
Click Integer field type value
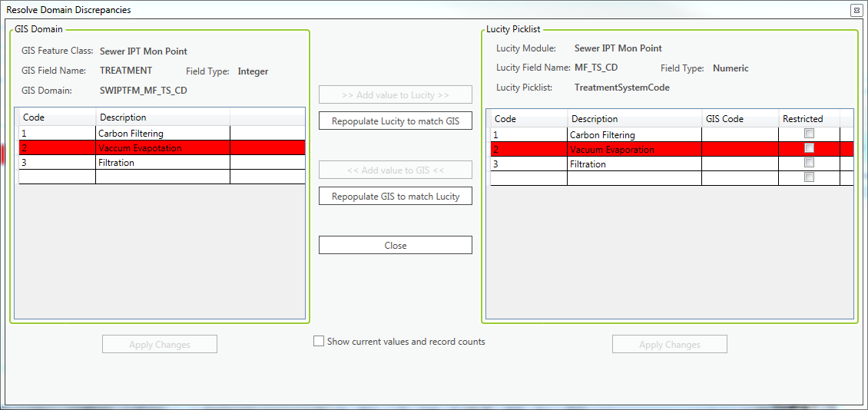coord(253,71)
